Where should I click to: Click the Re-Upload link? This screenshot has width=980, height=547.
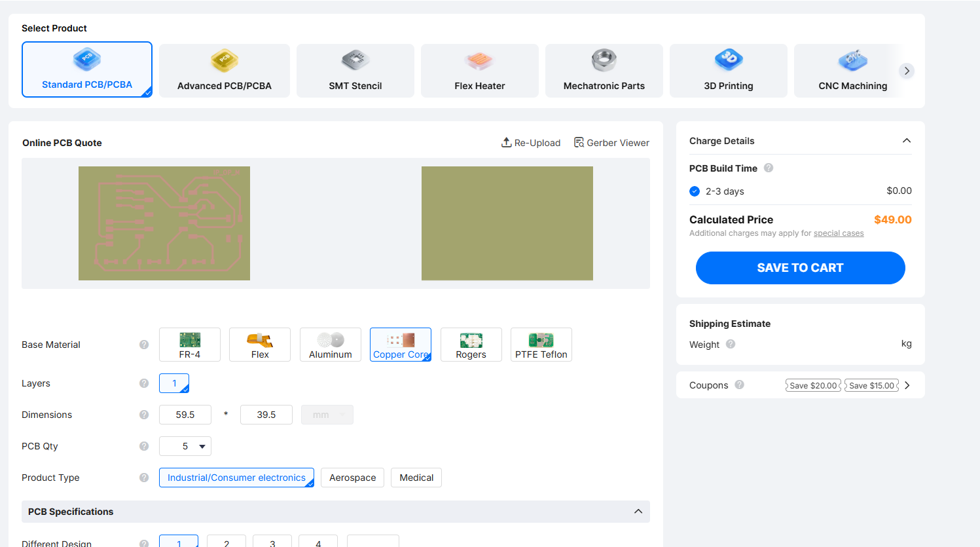click(x=531, y=143)
